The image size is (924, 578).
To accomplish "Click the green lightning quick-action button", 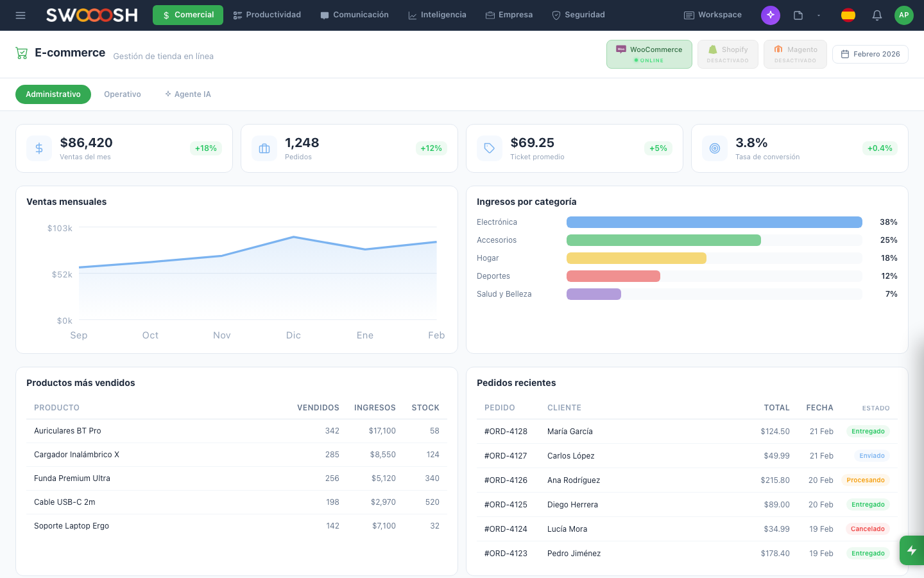I will pos(911,550).
